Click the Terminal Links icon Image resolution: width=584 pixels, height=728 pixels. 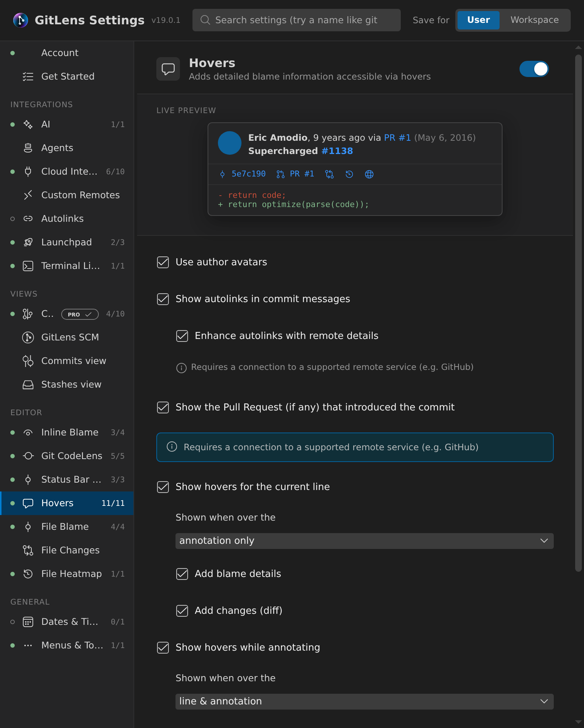pos(28,266)
